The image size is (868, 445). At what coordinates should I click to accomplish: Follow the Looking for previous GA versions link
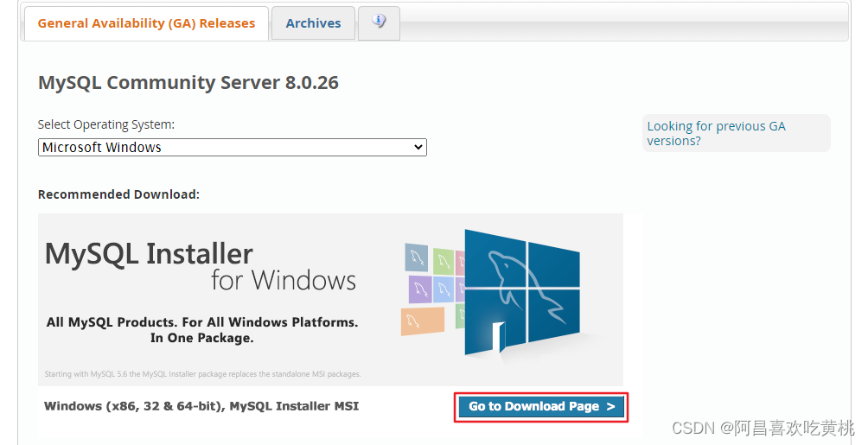pos(717,133)
